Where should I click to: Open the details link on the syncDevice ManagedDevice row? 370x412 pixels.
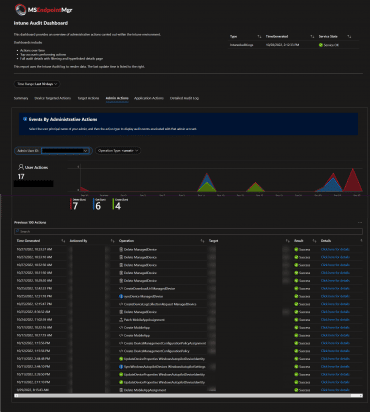point(335,296)
